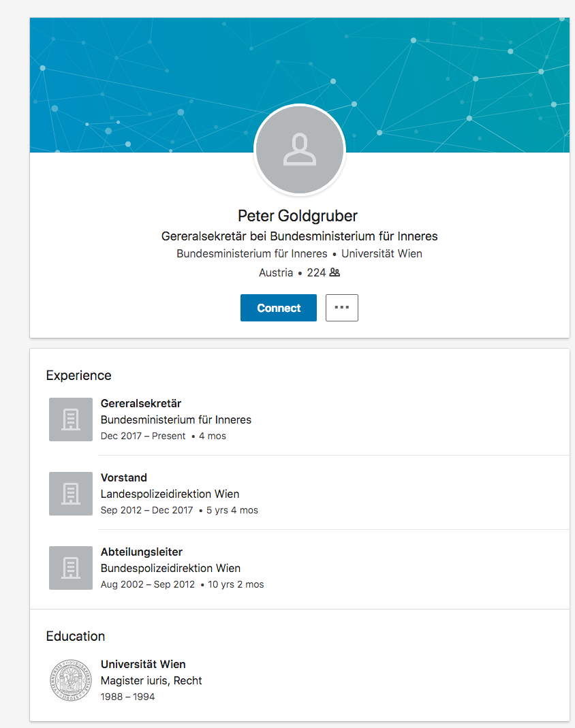
Task: Open the Gereralsekretär company building icon
Action: click(71, 420)
